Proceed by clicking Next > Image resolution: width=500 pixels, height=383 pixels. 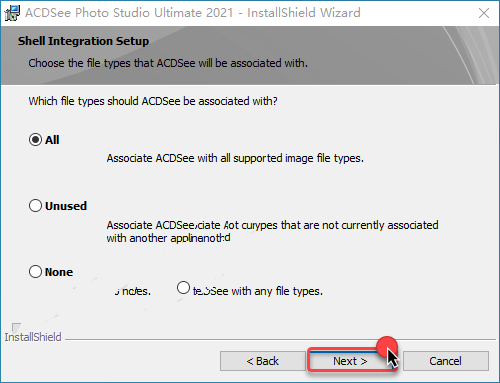pos(350,361)
